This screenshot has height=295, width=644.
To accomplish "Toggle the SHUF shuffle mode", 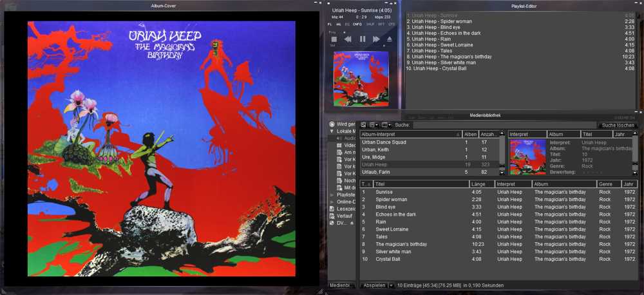I will pyautogui.click(x=369, y=24).
